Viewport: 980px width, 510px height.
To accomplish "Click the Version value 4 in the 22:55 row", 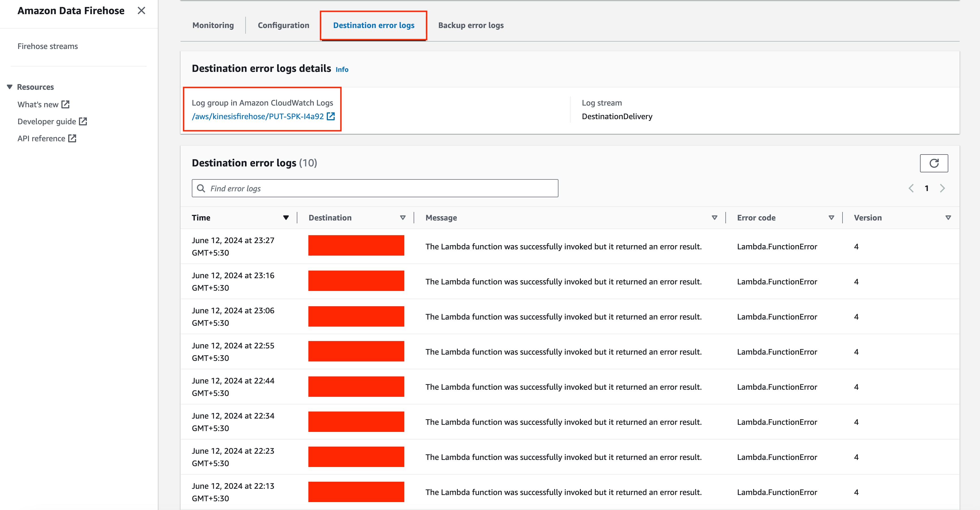I will [856, 352].
